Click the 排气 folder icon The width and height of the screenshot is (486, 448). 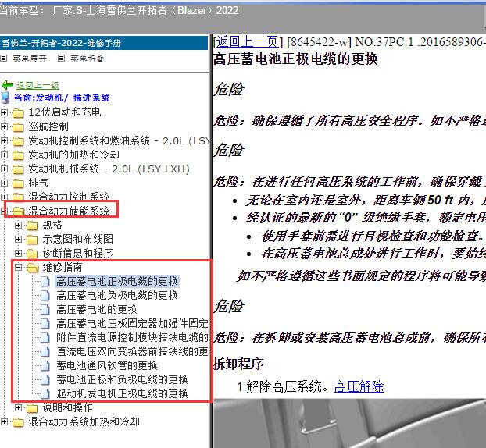pos(18,183)
